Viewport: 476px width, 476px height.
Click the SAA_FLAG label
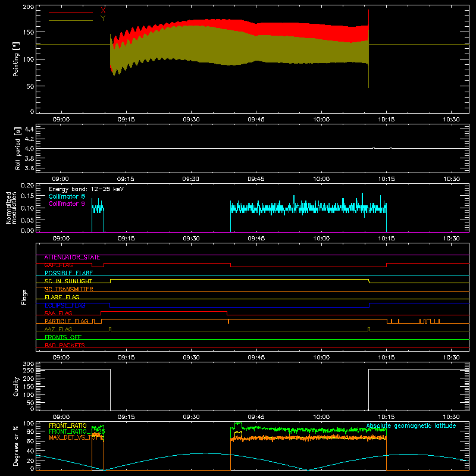tap(58, 314)
